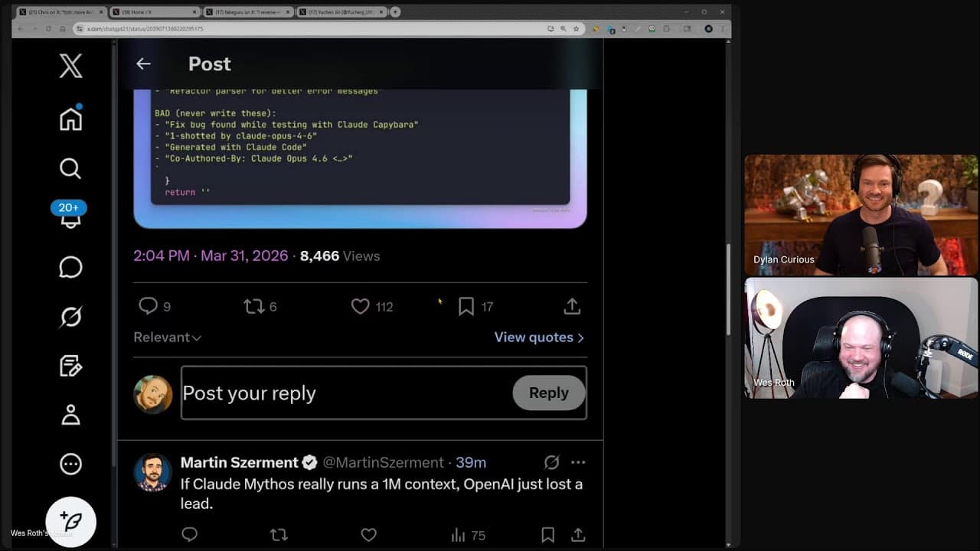The width and height of the screenshot is (980, 551).
Task: Go to Home in the sidebar
Action: point(70,119)
